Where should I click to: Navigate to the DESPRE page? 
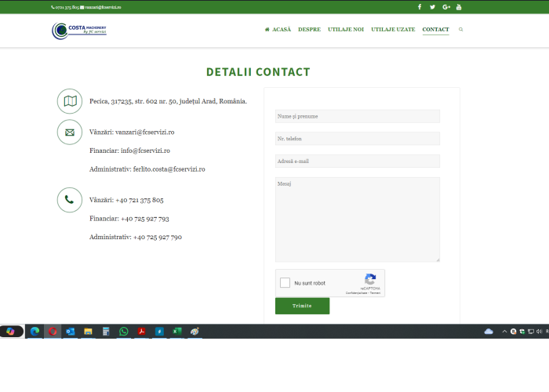309,29
